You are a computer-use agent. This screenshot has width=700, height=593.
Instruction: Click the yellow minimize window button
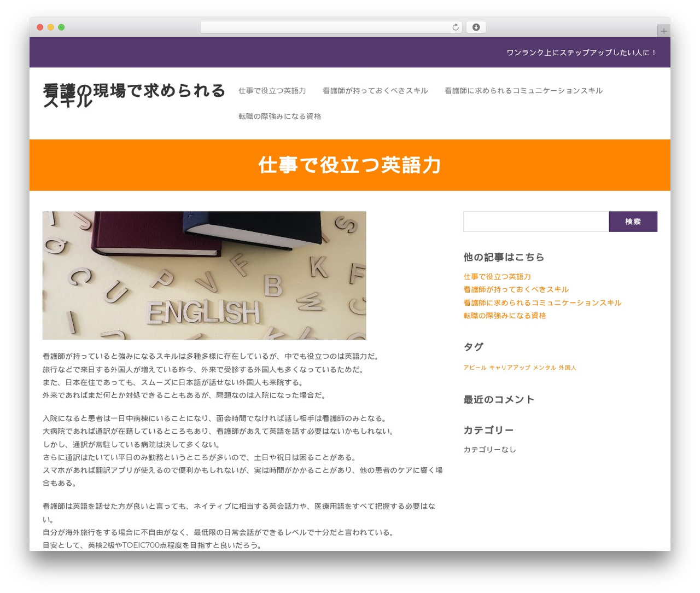[50, 27]
